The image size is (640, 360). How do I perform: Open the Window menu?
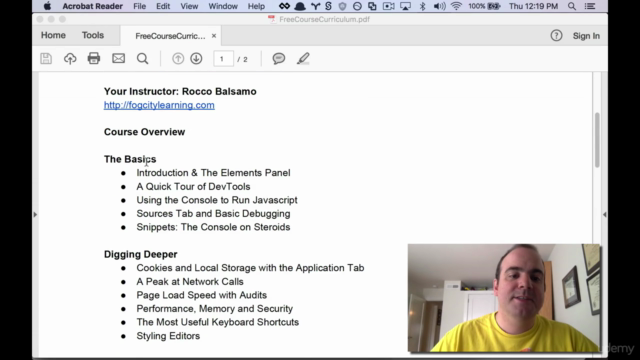223,6
